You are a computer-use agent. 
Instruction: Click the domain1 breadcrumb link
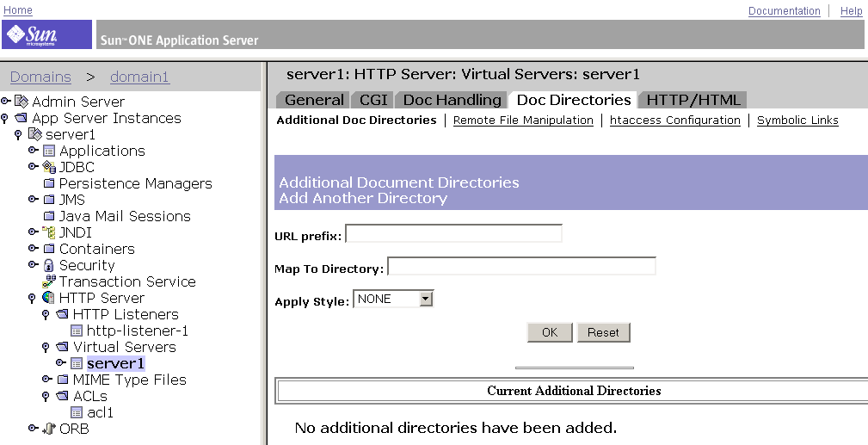139,77
